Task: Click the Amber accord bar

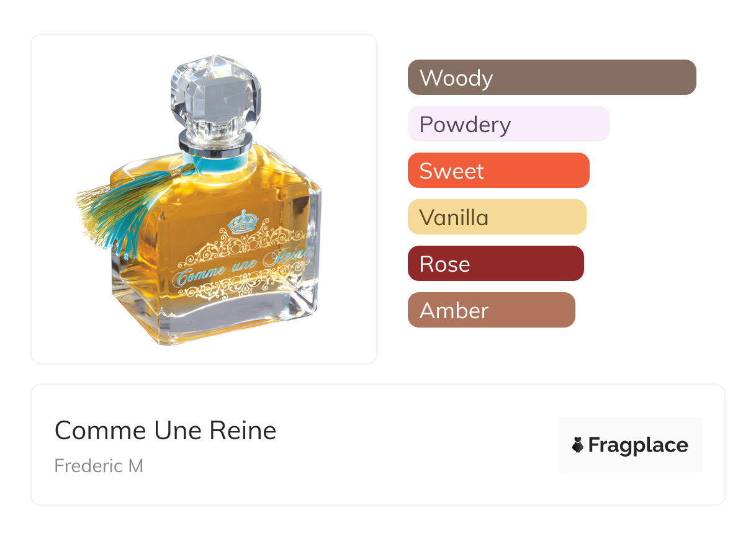Action: coord(491,310)
